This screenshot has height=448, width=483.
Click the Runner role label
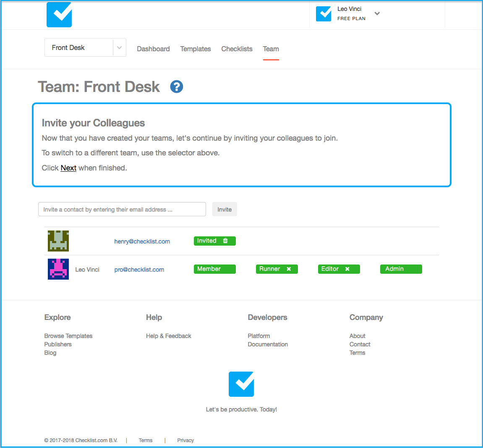[x=269, y=269]
